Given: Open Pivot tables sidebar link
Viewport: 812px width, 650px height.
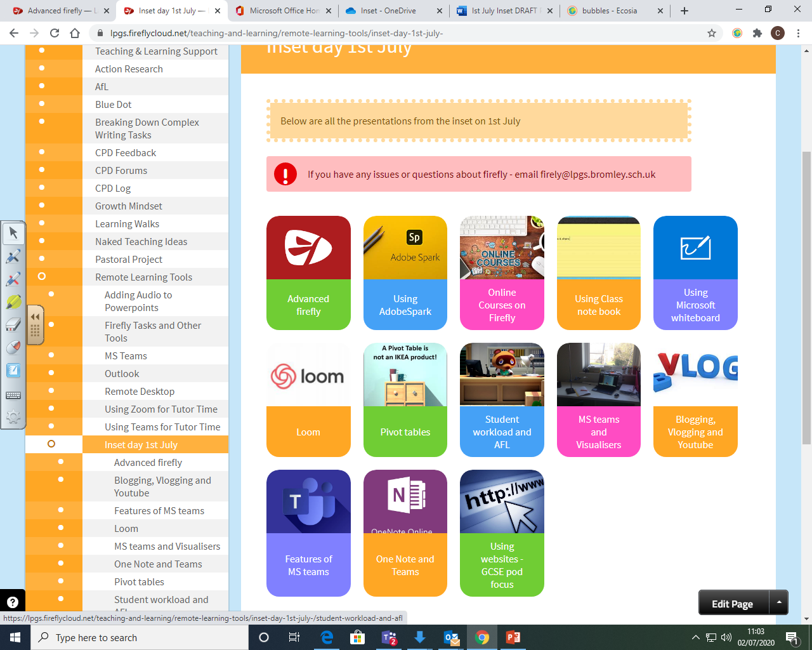Looking at the screenshot, I should coord(139,582).
